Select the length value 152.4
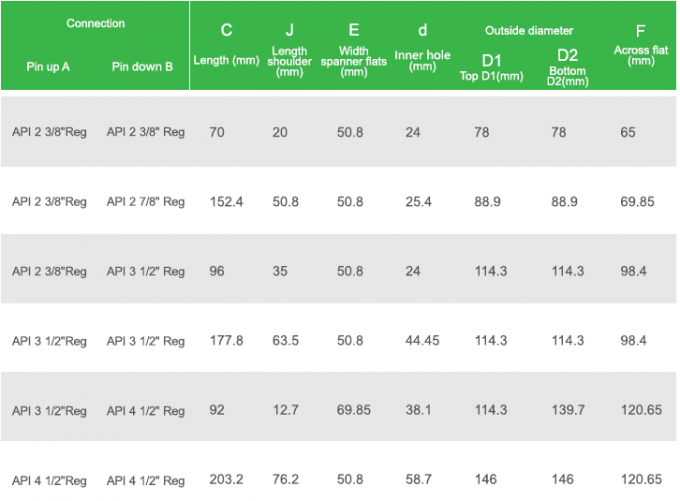Screen dimensions: 680x501 point(227,202)
